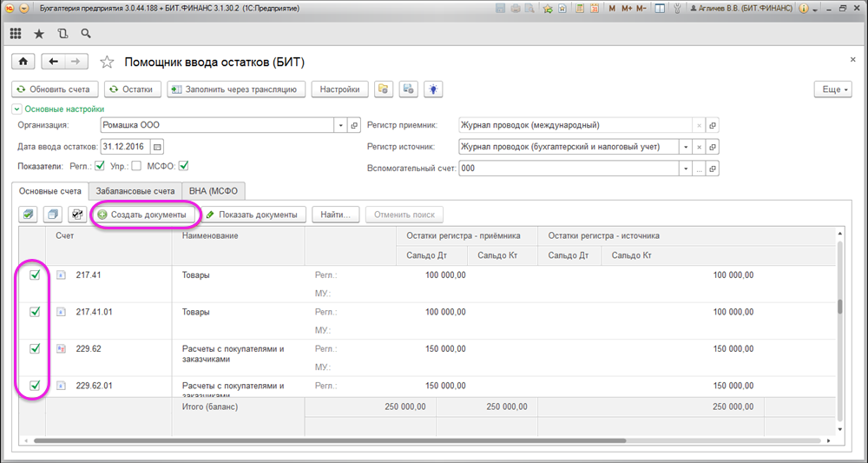
Task: Open the sections menu grid icon
Action: click(16, 34)
